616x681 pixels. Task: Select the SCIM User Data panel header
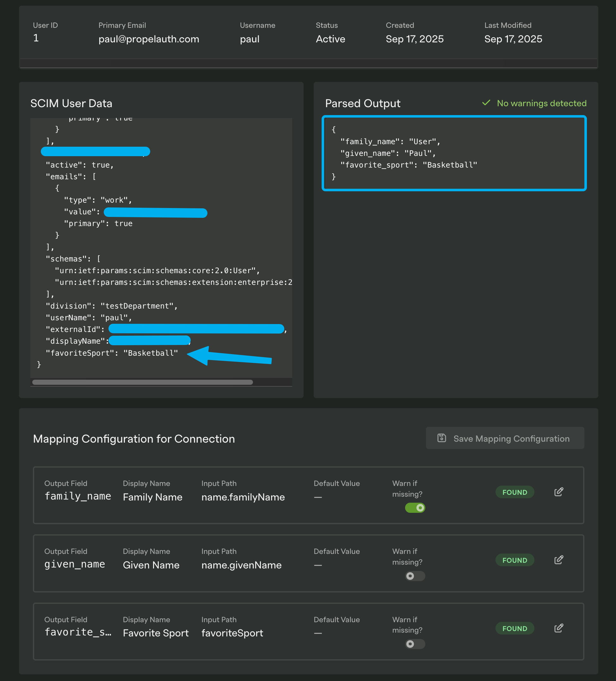coord(71,103)
